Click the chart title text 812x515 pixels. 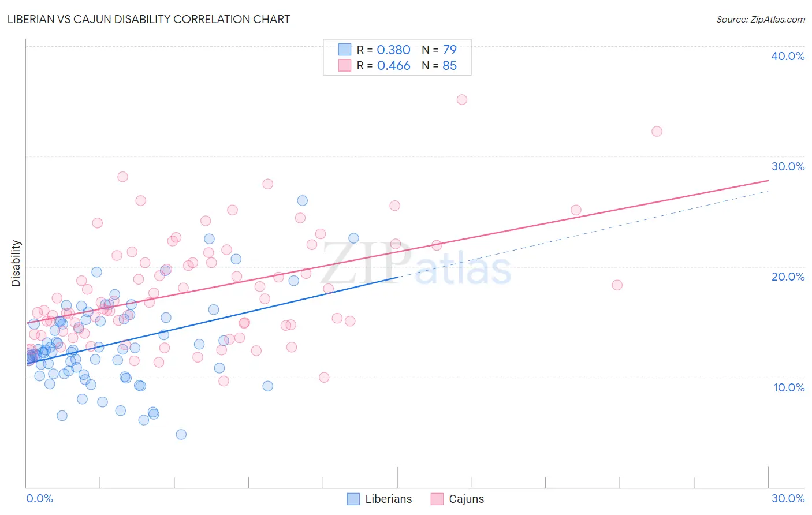(148, 19)
